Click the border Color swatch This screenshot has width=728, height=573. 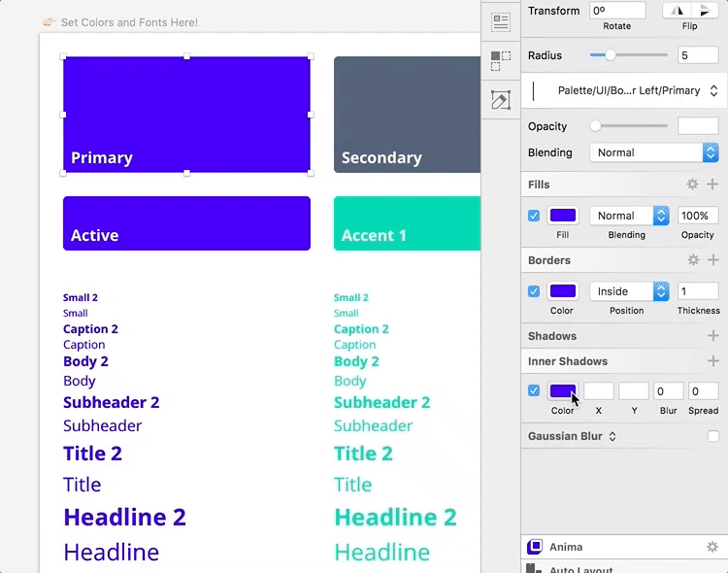click(x=563, y=291)
